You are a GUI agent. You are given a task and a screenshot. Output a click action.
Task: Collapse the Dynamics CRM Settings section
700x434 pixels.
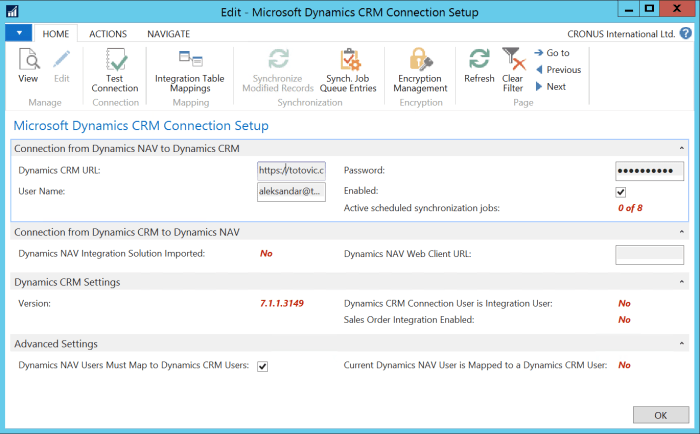[x=682, y=282]
